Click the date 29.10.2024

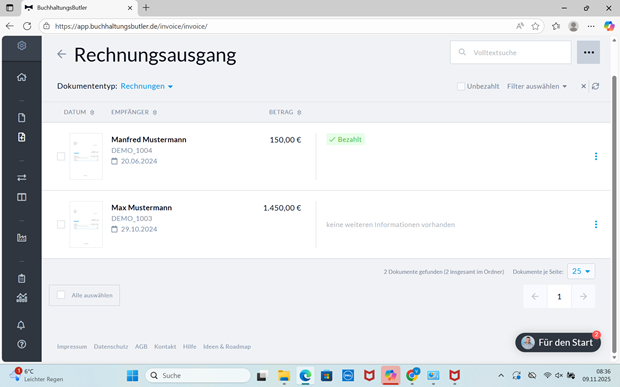[139, 229]
